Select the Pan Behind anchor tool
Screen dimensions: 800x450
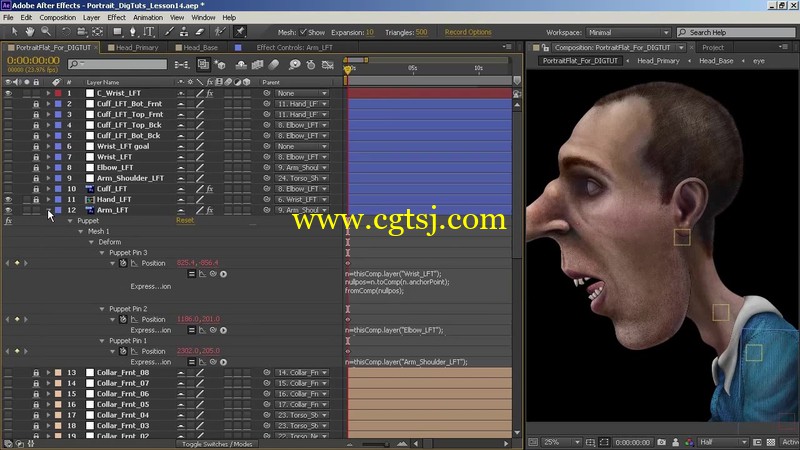click(97, 32)
